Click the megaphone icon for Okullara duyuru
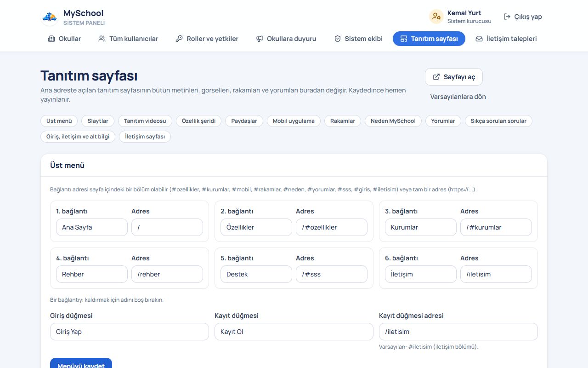The height and width of the screenshot is (368, 588). (x=260, y=39)
